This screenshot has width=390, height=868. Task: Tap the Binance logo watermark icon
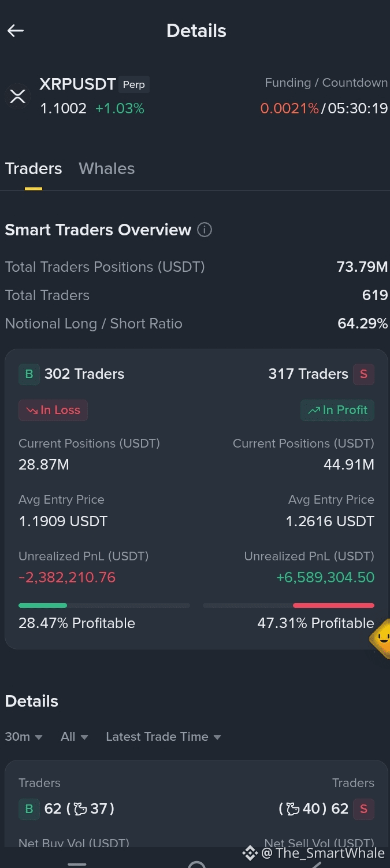click(250, 853)
